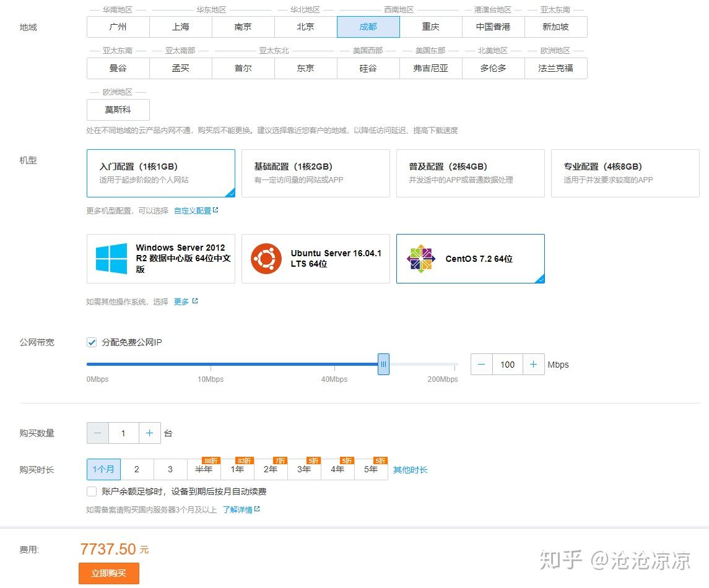Choose the Ubuntu Server 16.04.1 LTS image

click(316, 258)
